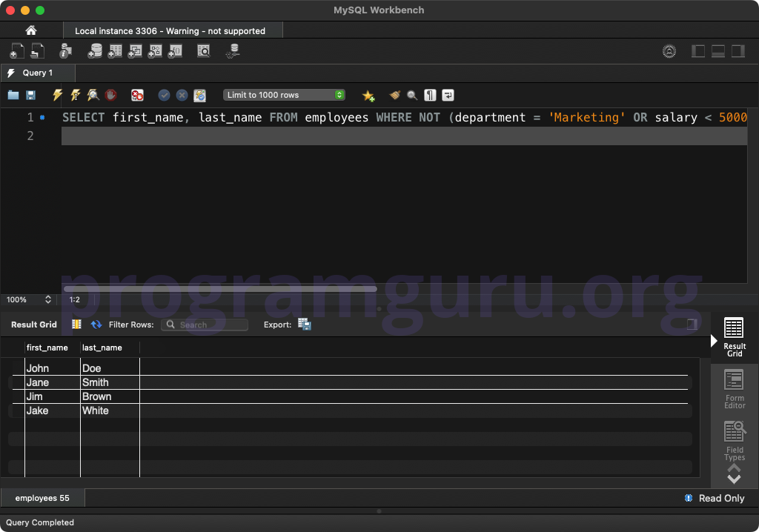Open the Field Types view
Viewport: 759px width, 532px height.
coord(734,441)
